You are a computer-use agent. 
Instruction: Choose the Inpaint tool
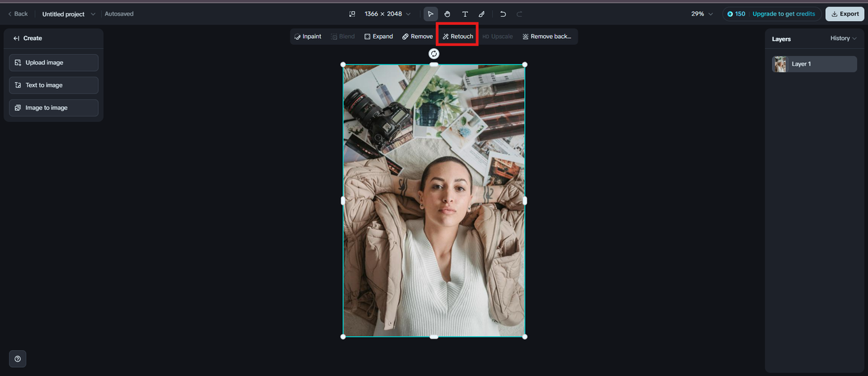[308, 37]
